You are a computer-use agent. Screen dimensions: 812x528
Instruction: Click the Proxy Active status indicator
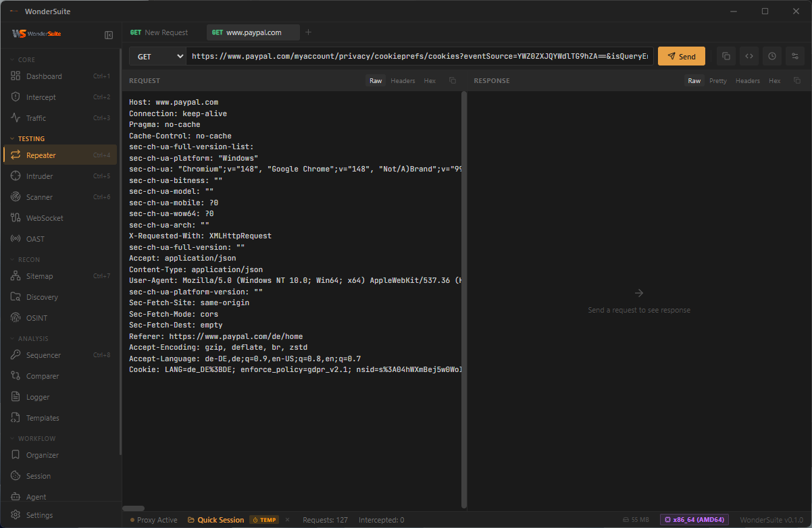pyautogui.click(x=153, y=520)
